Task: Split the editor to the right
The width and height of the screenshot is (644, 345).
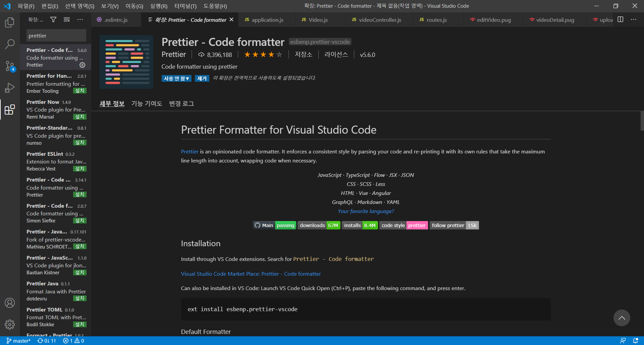Action: coord(621,19)
